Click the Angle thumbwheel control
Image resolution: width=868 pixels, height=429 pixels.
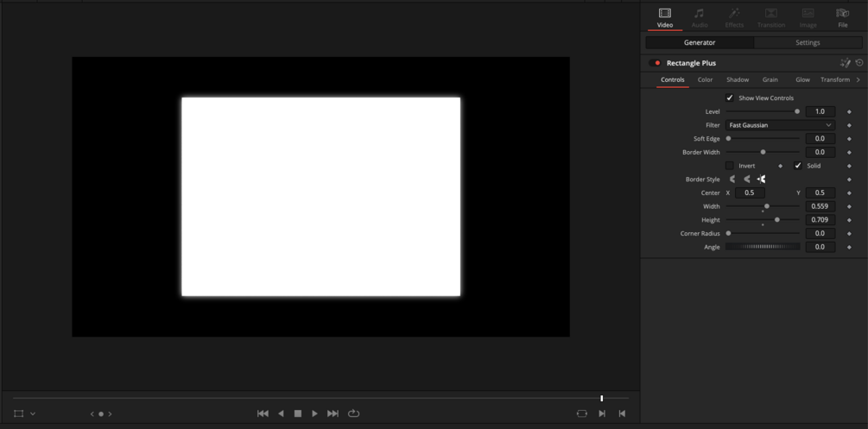[763, 247]
